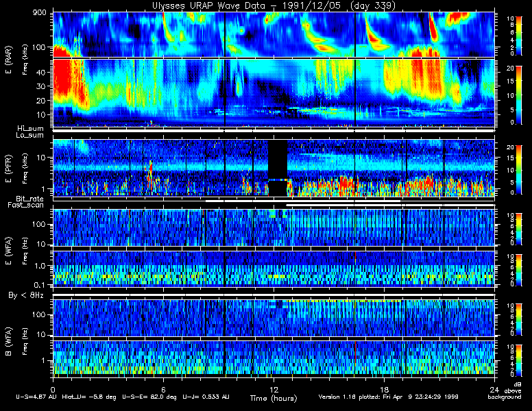Click the 'U-S=4.87 AU' footer value
Image resolution: width=532 pixels, height=411 pixels.
coord(36,397)
